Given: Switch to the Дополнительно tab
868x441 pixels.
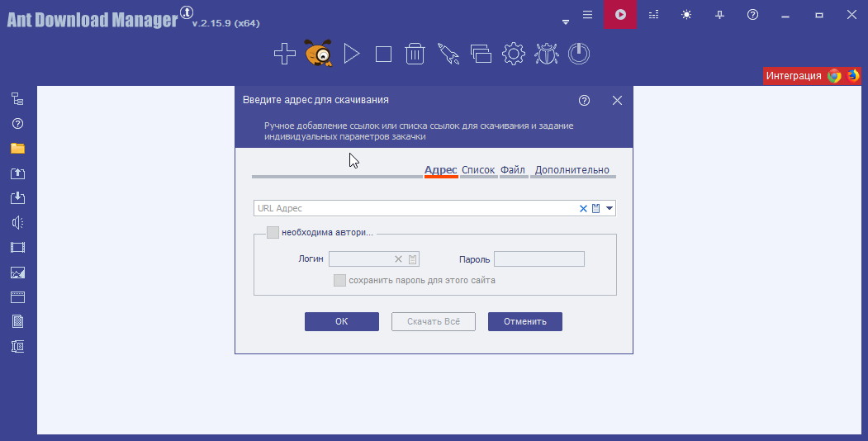Looking at the screenshot, I should pos(572,170).
